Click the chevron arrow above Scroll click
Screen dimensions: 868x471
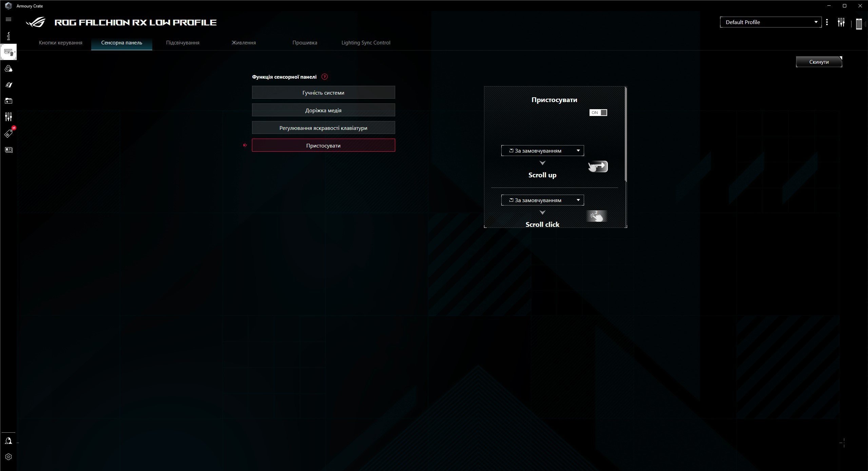(542, 213)
